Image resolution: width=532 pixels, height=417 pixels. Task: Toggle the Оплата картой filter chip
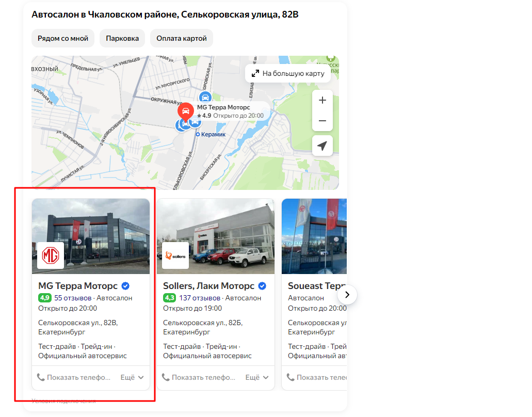tap(182, 38)
